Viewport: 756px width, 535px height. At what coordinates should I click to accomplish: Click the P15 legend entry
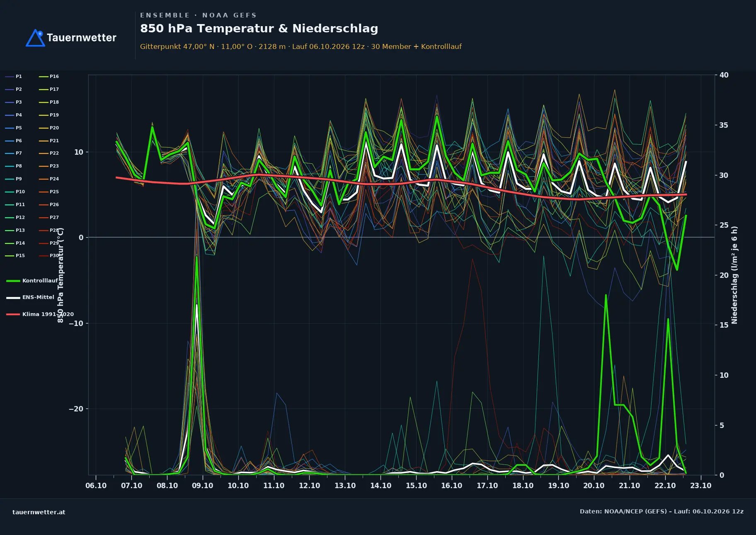tap(15, 255)
